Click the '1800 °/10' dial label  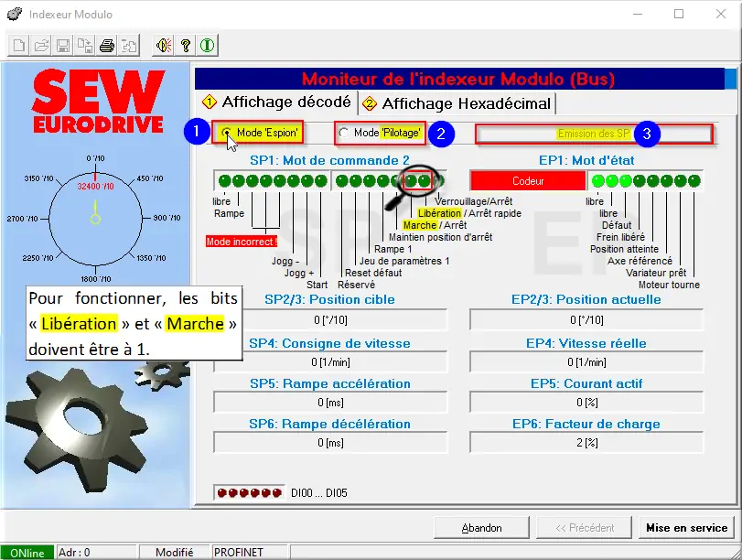click(x=95, y=279)
